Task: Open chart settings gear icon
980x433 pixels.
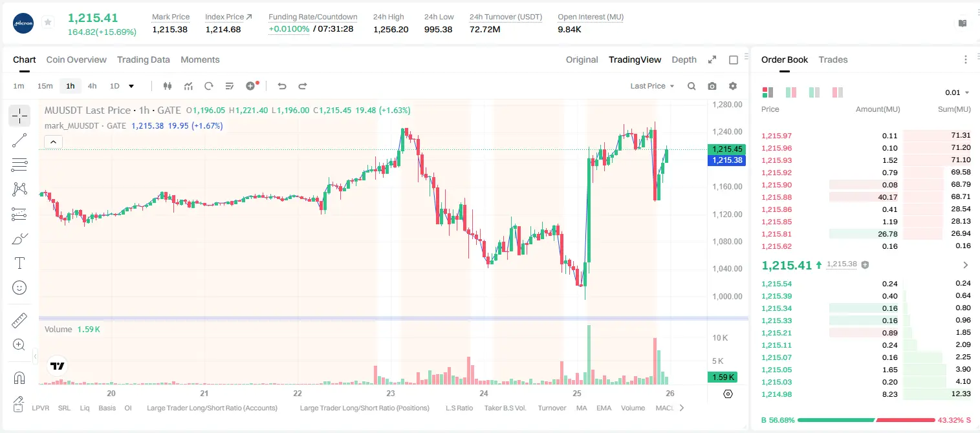Action: coord(733,86)
